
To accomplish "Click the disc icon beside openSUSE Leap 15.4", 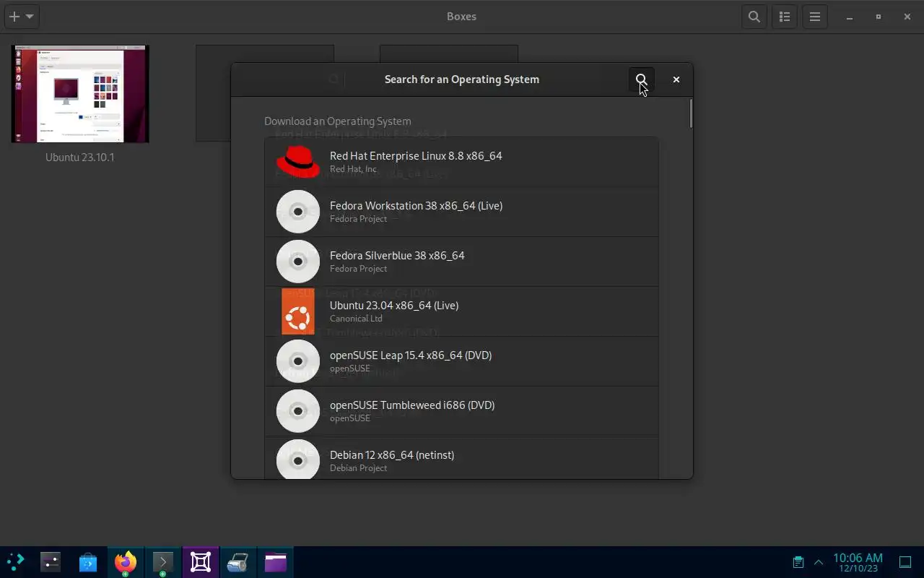I will [298, 361].
